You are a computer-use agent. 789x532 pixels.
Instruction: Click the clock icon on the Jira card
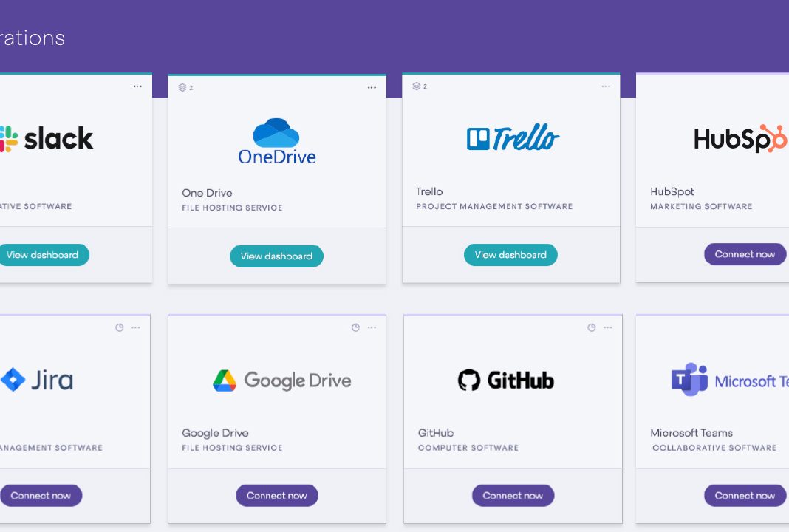(x=119, y=327)
